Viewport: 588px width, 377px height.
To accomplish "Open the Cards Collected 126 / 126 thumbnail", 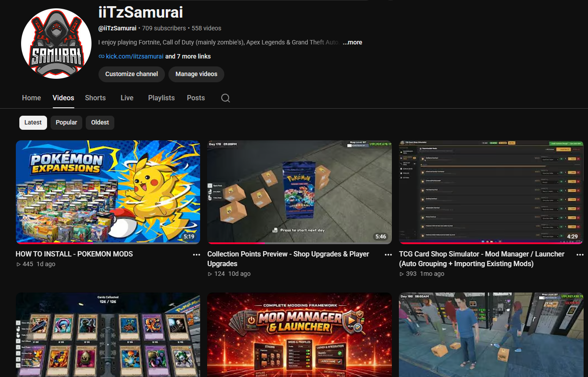I will click(x=108, y=335).
